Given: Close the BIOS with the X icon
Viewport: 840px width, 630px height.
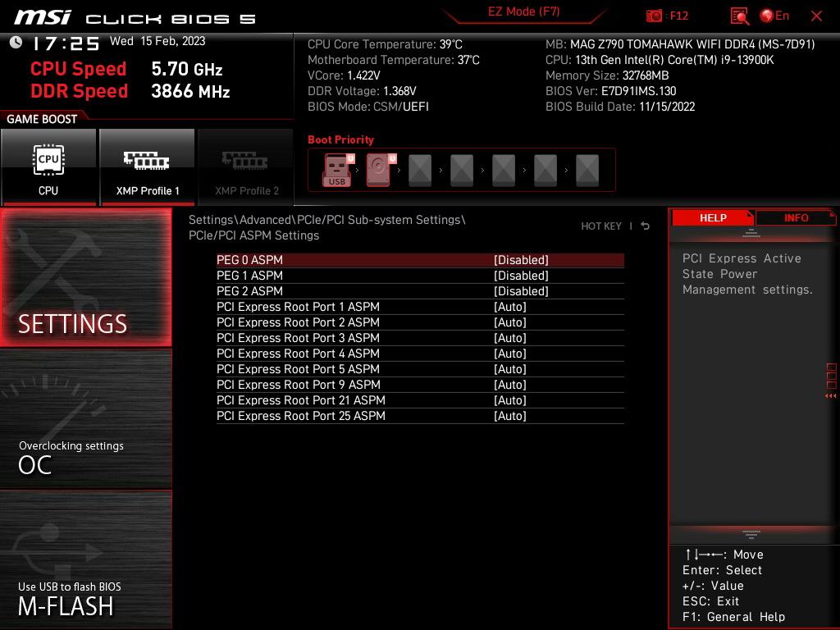Looking at the screenshot, I should coord(816,16).
